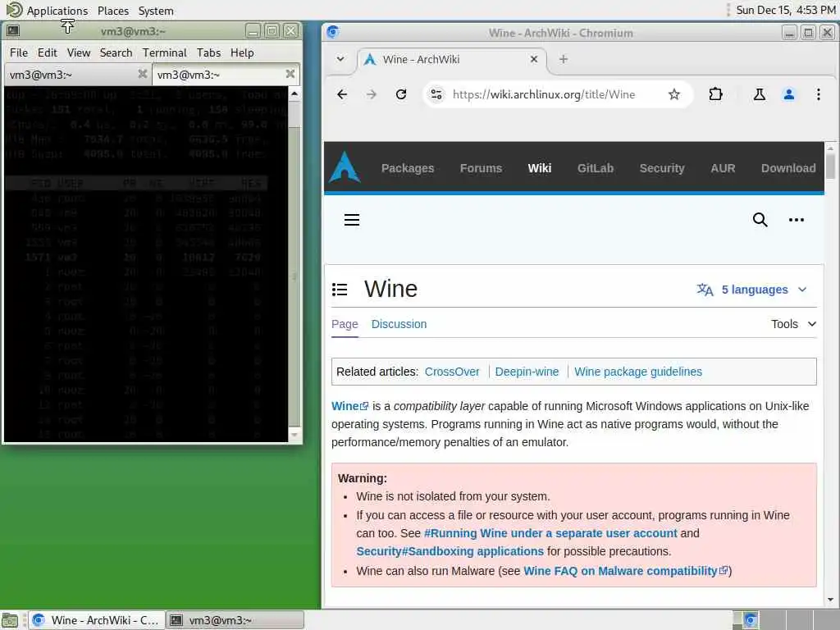Click the Chromium address bar URL
This screenshot has width=840, height=630.
(544, 95)
